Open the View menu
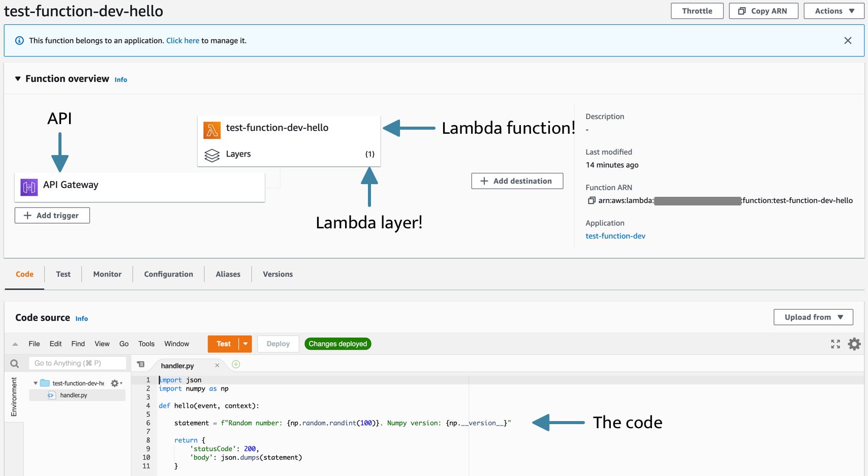This screenshot has height=476, width=868. [x=102, y=344]
